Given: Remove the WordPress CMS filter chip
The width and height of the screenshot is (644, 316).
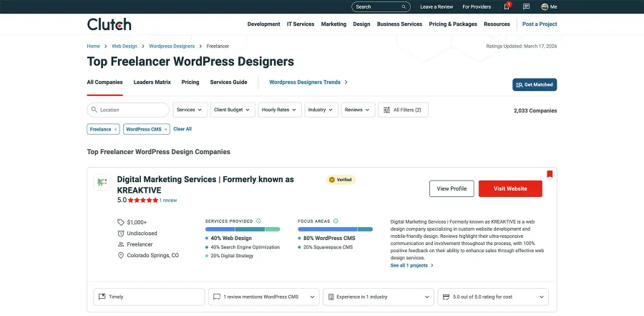Looking at the screenshot, I should pyautogui.click(x=166, y=129).
